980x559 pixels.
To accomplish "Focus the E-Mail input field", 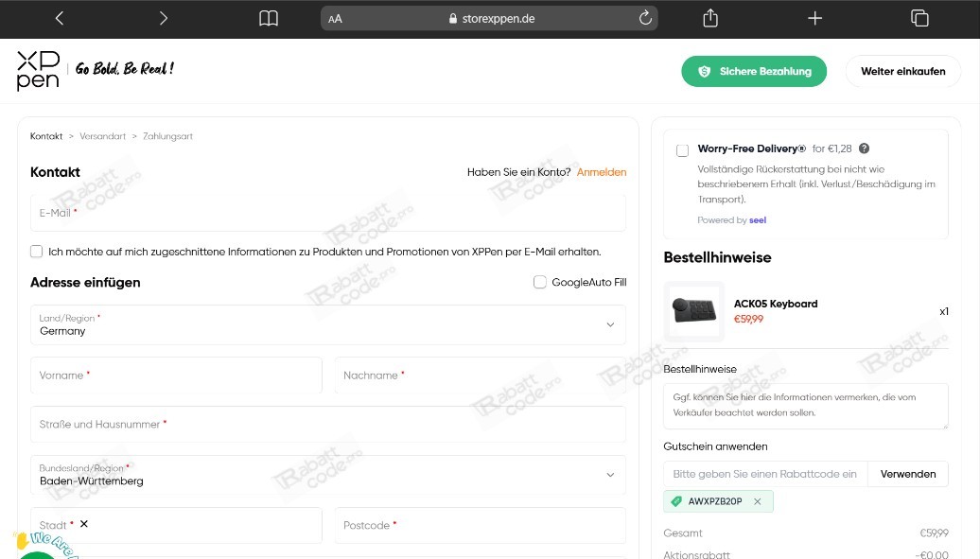I will pyautogui.click(x=328, y=213).
